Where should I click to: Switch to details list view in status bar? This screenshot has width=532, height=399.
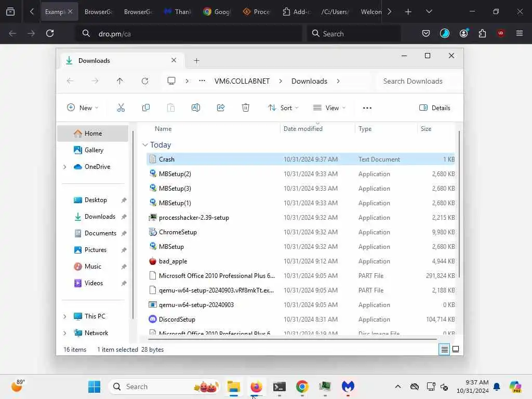[444, 349]
